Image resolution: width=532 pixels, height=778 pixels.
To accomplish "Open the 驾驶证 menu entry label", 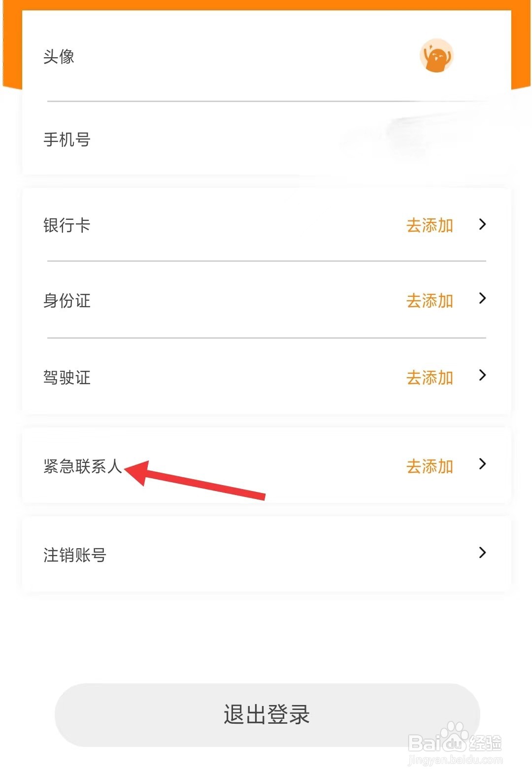I will (66, 378).
